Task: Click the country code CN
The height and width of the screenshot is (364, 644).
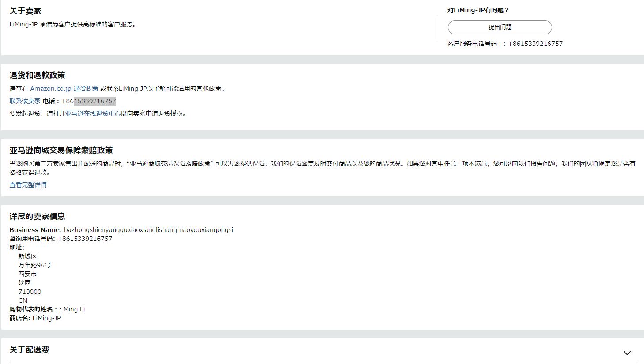Action: click(23, 300)
